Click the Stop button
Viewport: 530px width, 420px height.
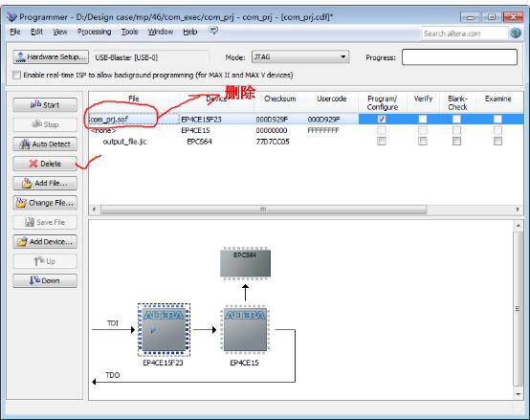45,124
